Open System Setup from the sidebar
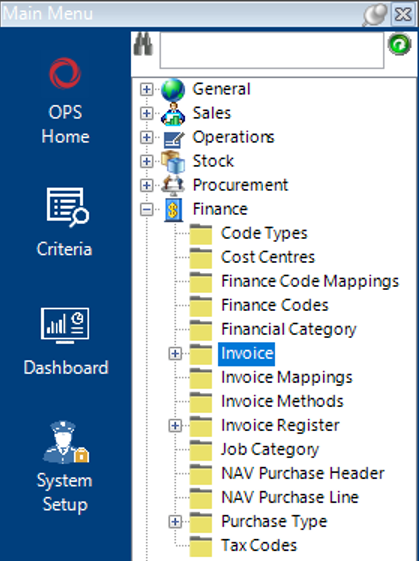The width and height of the screenshot is (419, 561). click(x=65, y=467)
